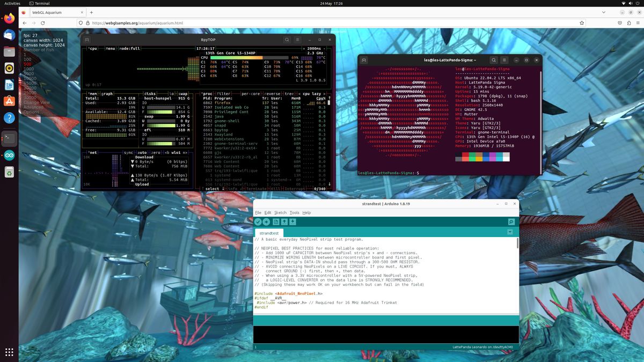Click the Arduino Verify checkmark button
The height and width of the screenshot is (362, 644).
[x=258, y=221]
